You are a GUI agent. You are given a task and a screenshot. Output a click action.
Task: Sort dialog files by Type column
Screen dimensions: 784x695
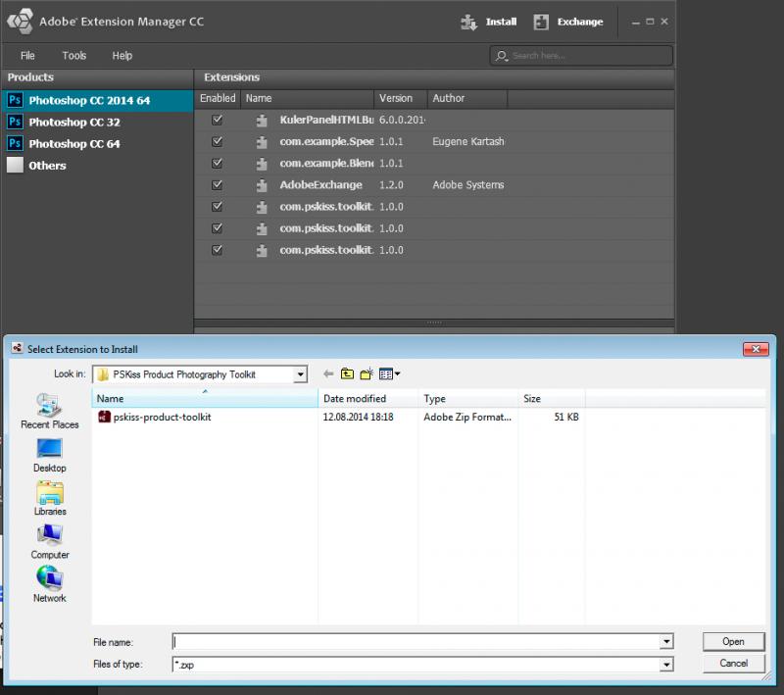[468, 399]
